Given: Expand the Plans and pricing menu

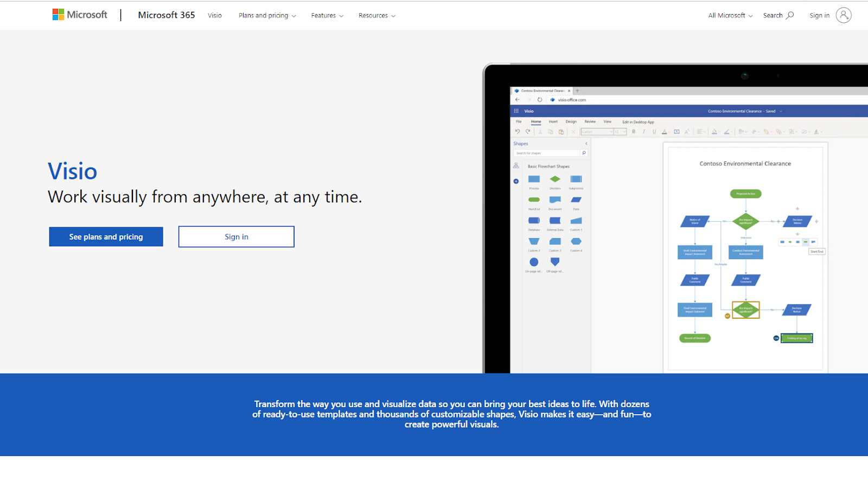Looking at the screenshot, I should (267, 16).
